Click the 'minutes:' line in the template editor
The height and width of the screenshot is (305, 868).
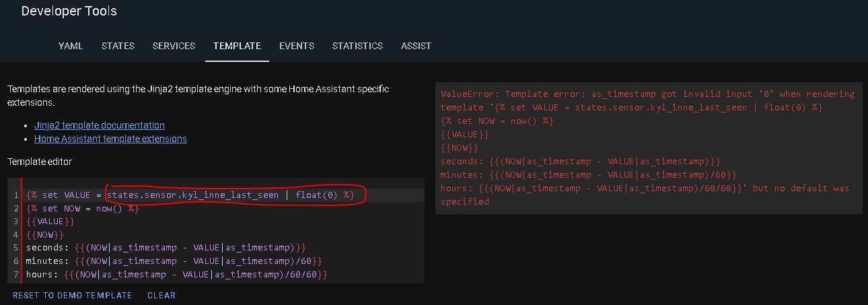click(174, 261)
